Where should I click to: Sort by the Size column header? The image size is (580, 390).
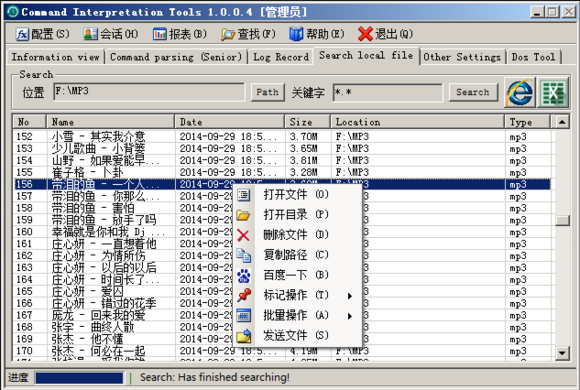307,122
